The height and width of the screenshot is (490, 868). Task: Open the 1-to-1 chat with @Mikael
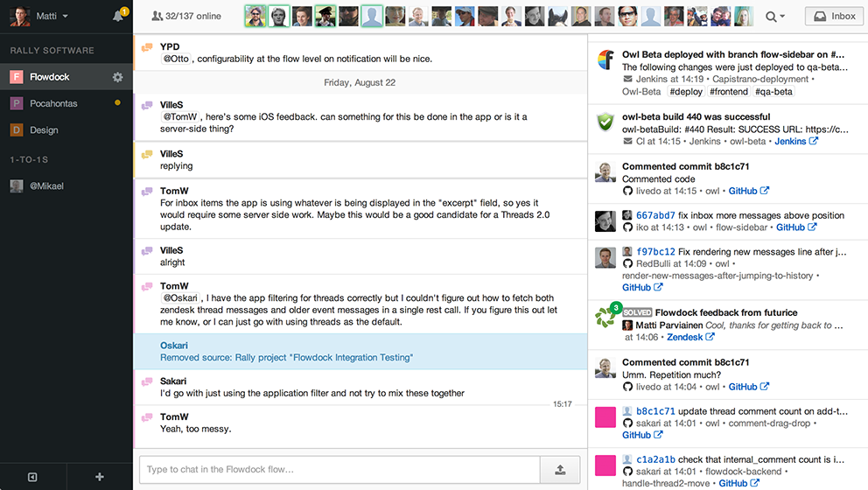click(46, 185)
